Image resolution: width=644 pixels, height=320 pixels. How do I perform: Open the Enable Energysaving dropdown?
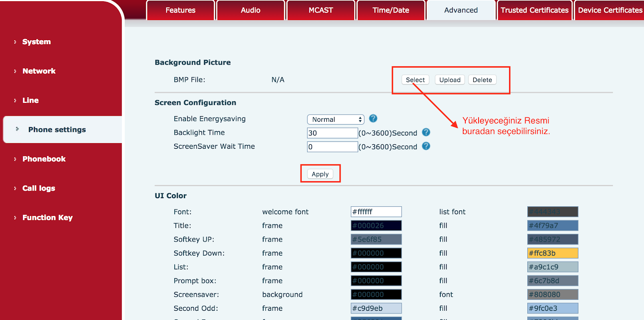336,119
